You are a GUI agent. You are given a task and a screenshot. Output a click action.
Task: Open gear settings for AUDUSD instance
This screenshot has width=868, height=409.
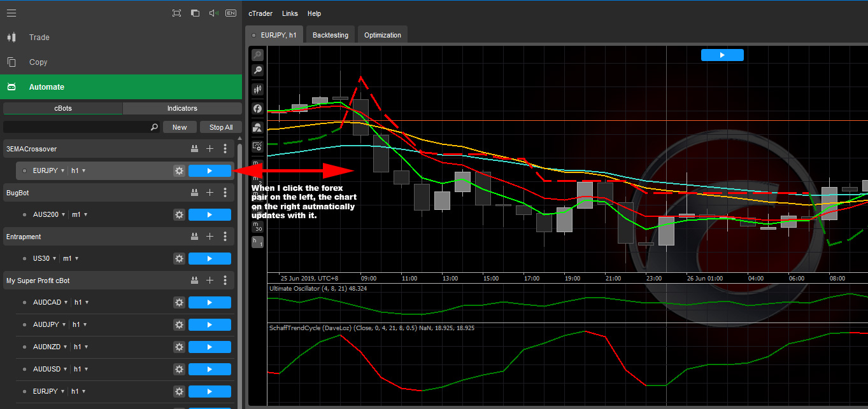click(x=179, y=369)
